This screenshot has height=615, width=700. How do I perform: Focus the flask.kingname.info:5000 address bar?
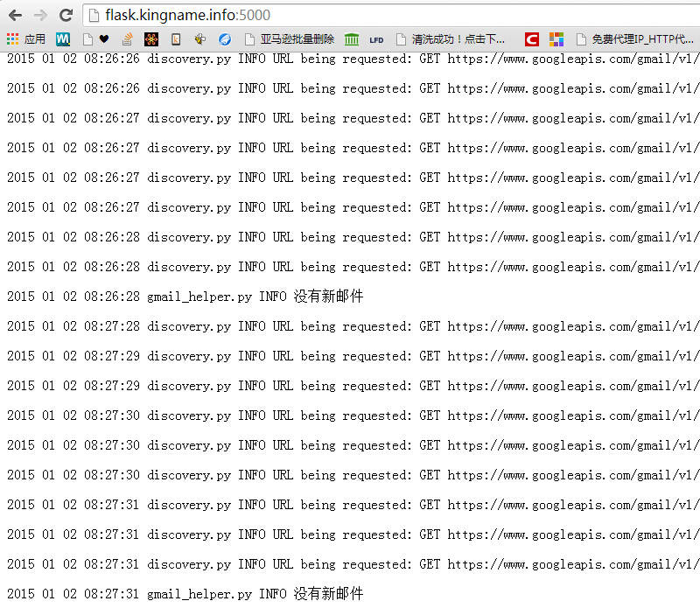[x=393, y=16]
